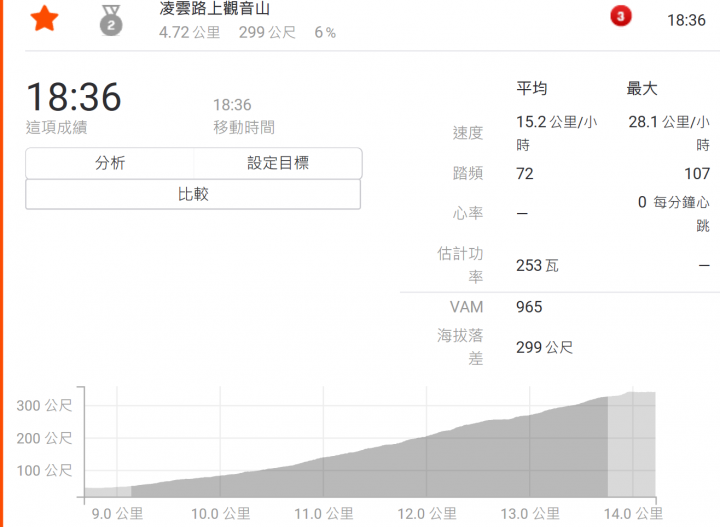Click the 估計功率 row label
Screen dimensions: 720x527
[x=460, y=265]
